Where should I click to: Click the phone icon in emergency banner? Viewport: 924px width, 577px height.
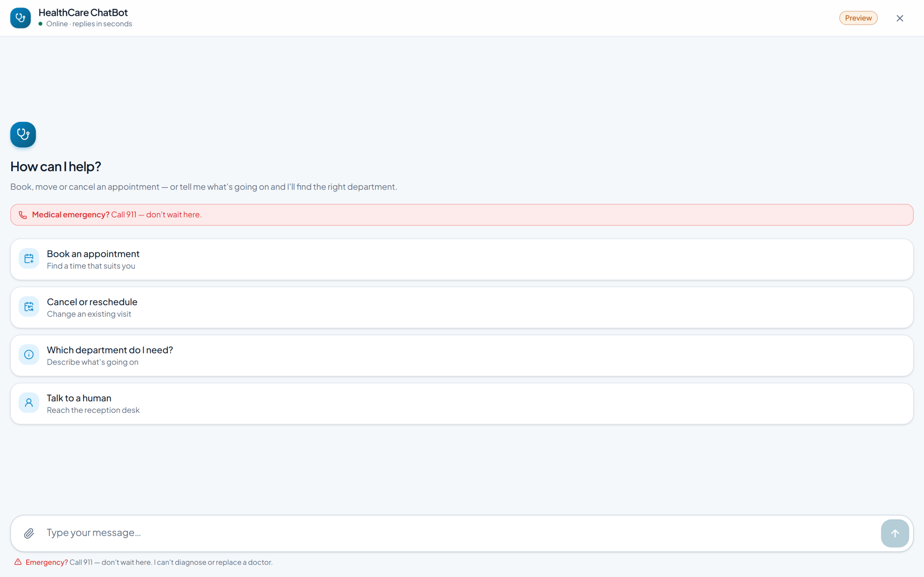tap(23, 215)
